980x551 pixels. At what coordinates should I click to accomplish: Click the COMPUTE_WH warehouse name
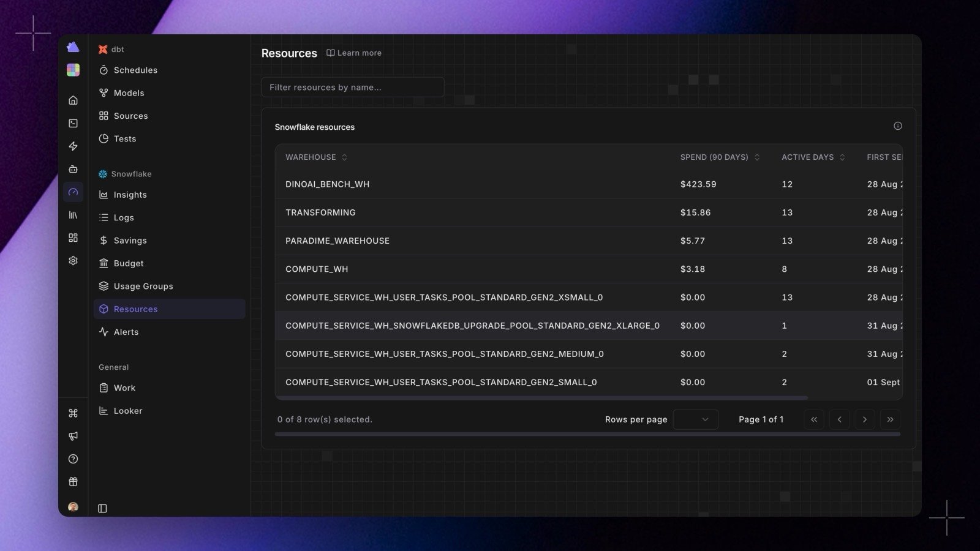tap(317, 269)
